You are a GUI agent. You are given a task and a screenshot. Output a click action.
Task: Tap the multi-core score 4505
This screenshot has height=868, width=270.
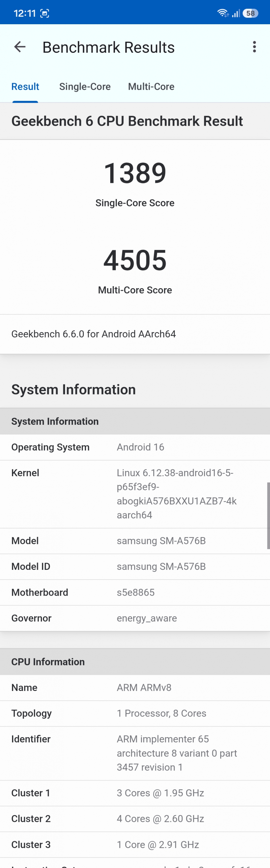tap(135, 260)
